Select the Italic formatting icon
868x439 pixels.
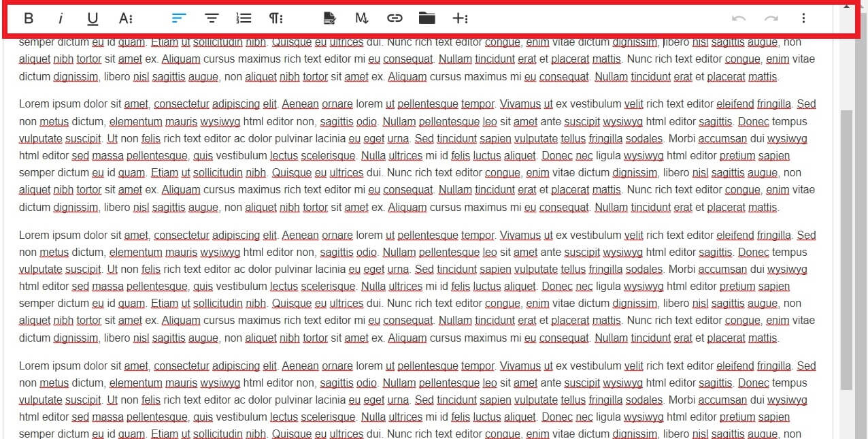(x=61, y=18)
